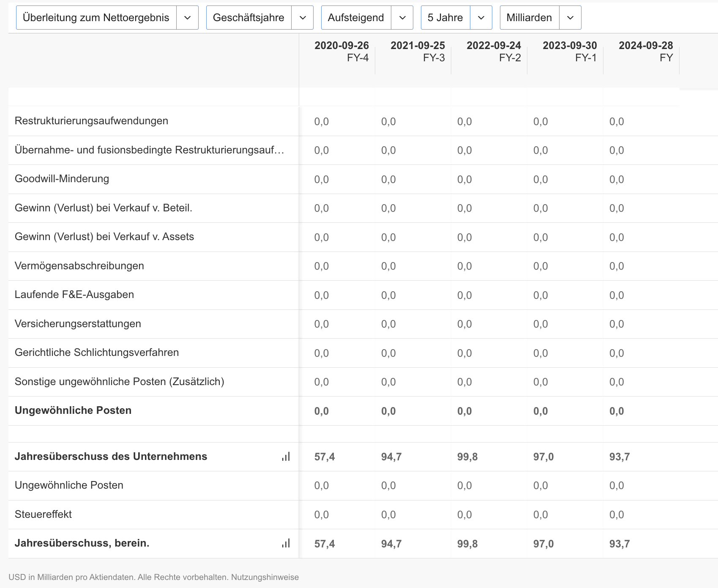Screen dimensions: 718x588
Task: Click 99,8 in Jahresüberschuss, berein. row
Action: tap(467, 544)
